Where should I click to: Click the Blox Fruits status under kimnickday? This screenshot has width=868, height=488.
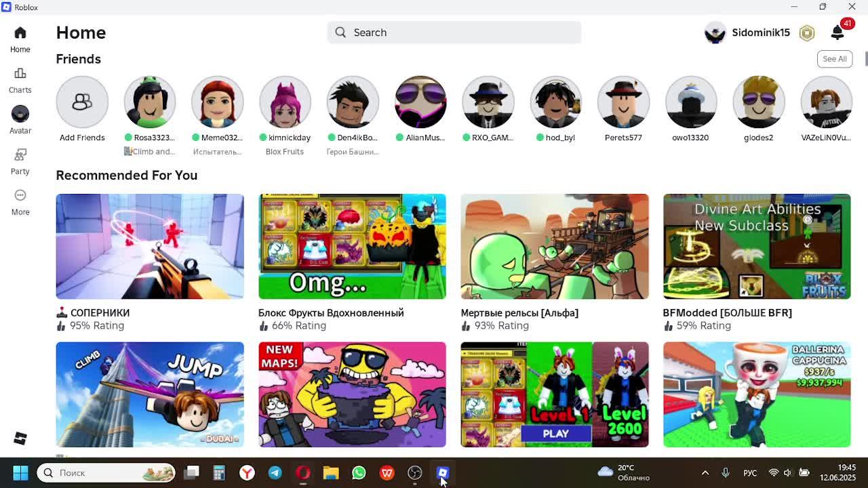(x=285, y=151)
